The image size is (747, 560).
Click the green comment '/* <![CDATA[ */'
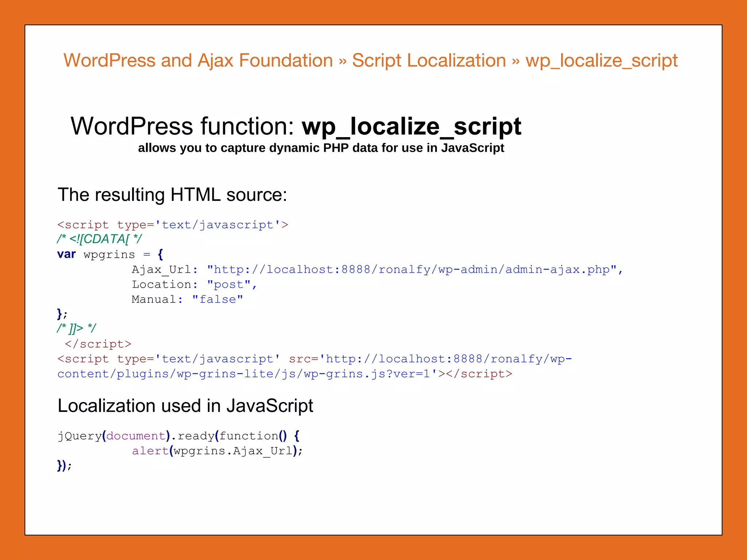(x=99, y=239)
